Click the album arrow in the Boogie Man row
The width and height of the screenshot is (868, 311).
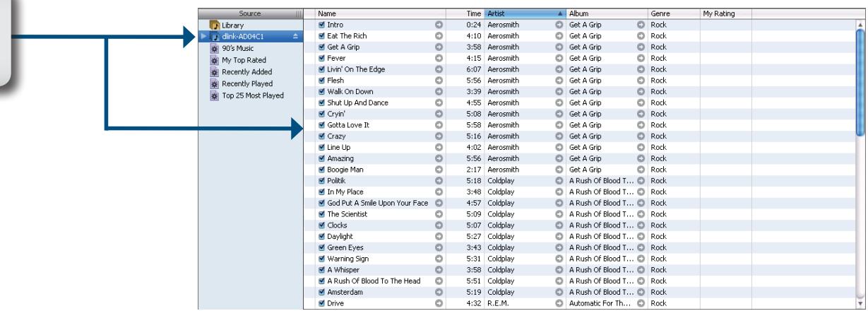pos(641,170)
